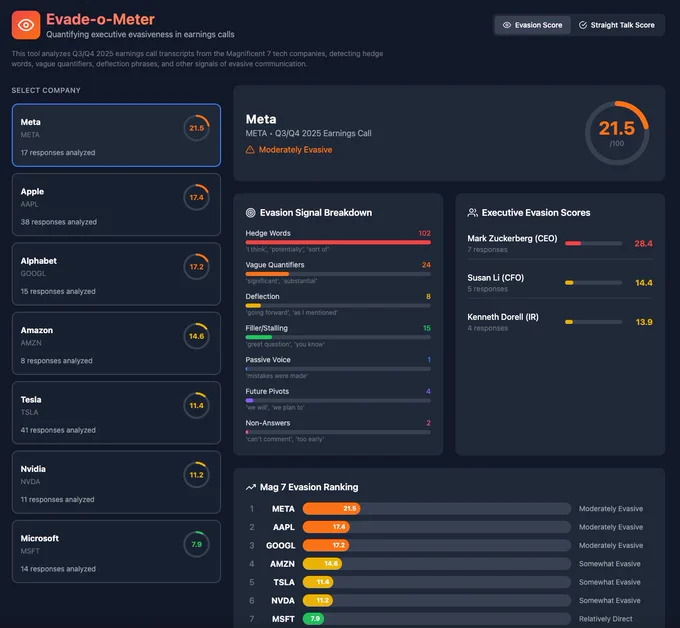Click the people icon beside Executive Evasion Scores

click(472, 213)
